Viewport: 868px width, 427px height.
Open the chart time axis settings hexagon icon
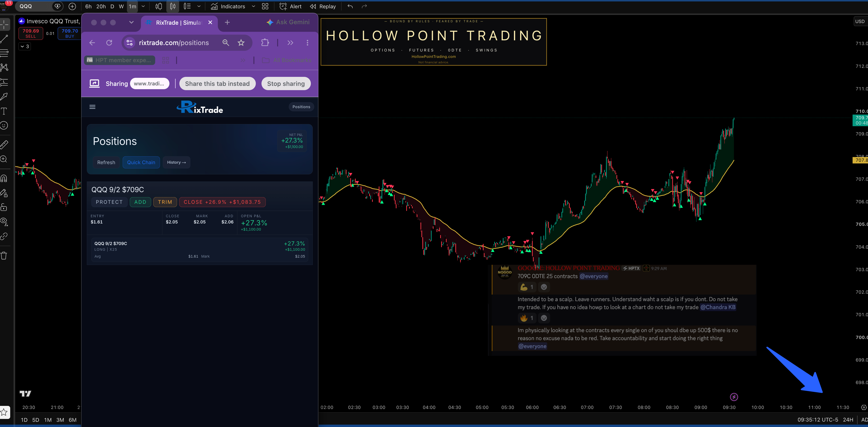coord(863,407)
